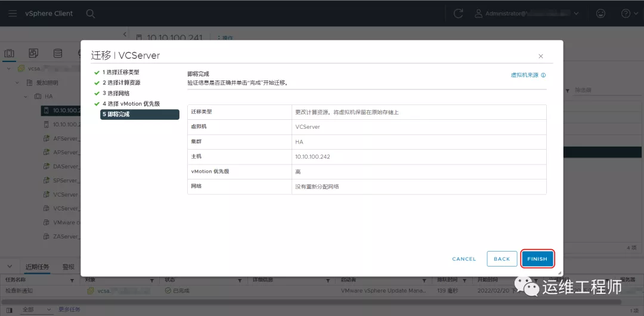Open the help question mark menu
This screenshot has height=316, width=644.
click(x=626, y=13)
